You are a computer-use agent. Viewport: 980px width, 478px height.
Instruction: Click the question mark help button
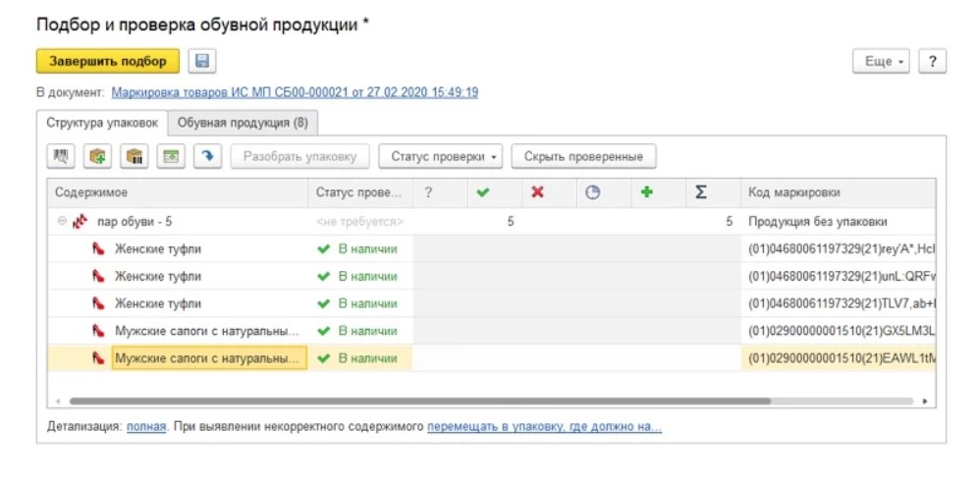pyautogui.click(x=932, y=61)
